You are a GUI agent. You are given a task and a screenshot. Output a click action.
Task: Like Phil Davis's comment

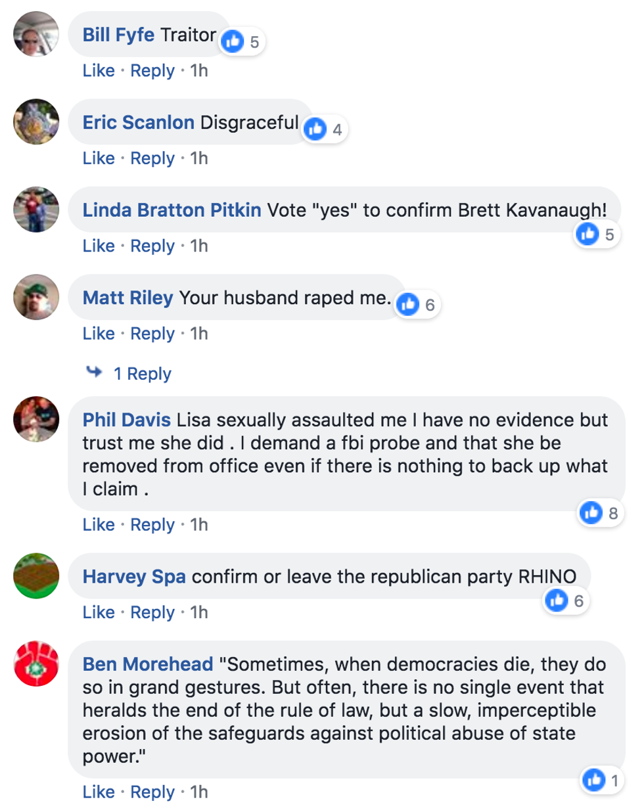tap(98, 524)
